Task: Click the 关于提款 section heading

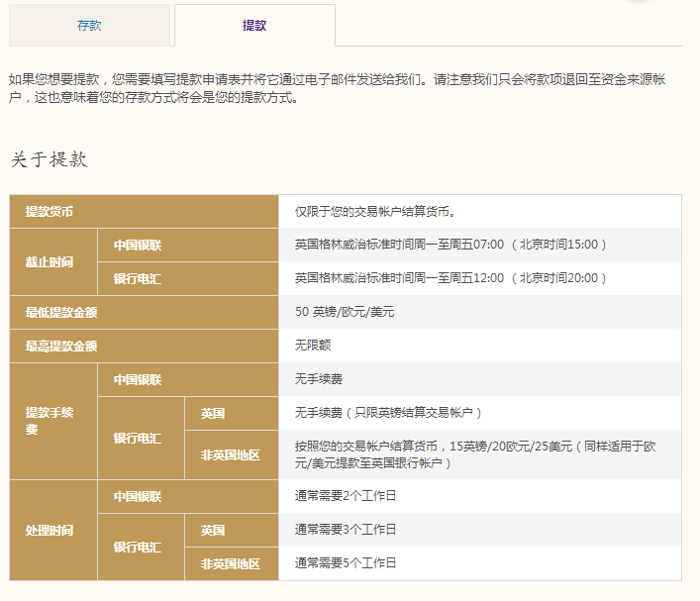Action: pyautogui.click(x=49, y=159)
